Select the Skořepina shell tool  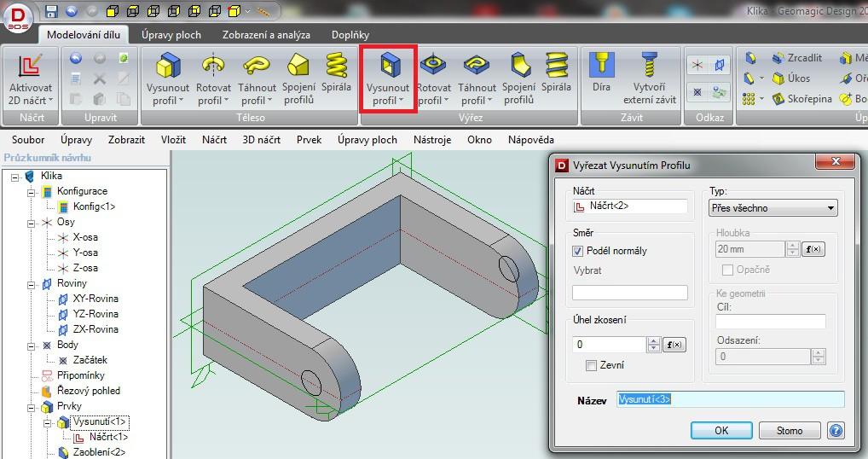(x=802, y=99)
